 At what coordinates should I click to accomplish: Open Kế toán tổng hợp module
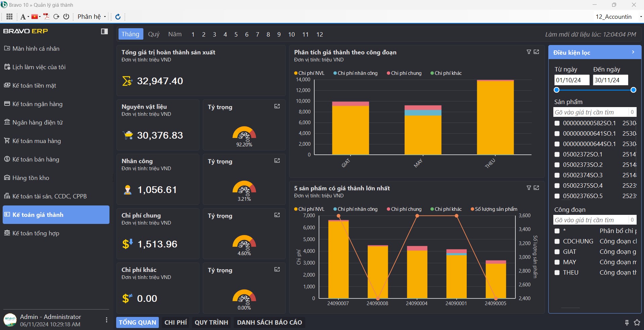[36, 233]
